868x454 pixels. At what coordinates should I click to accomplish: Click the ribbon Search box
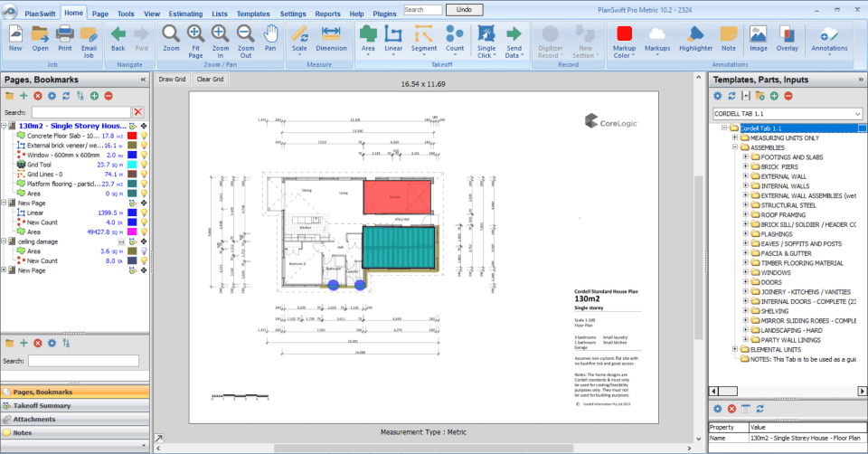423,10
